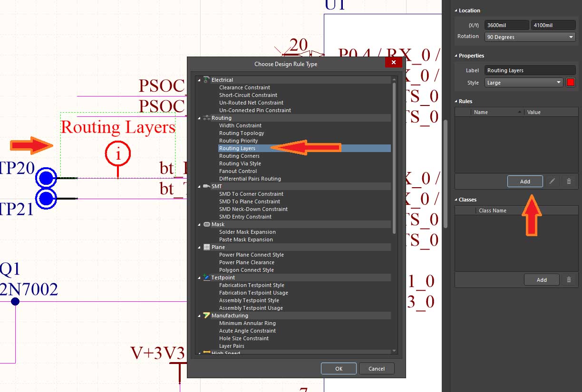This screenshot has width=582, height=392.
Task: Click the Electrical category icon
Action: pos(206,80)
